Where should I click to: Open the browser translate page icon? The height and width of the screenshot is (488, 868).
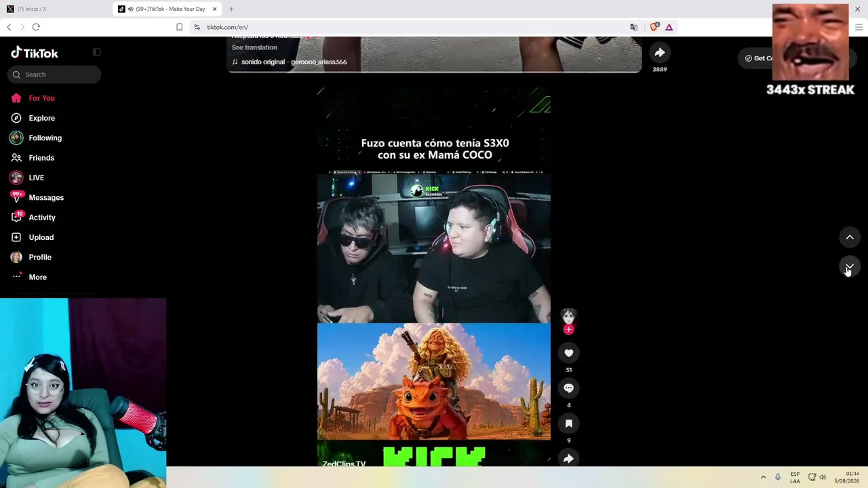pyautogui.click(x=633, y=27)
